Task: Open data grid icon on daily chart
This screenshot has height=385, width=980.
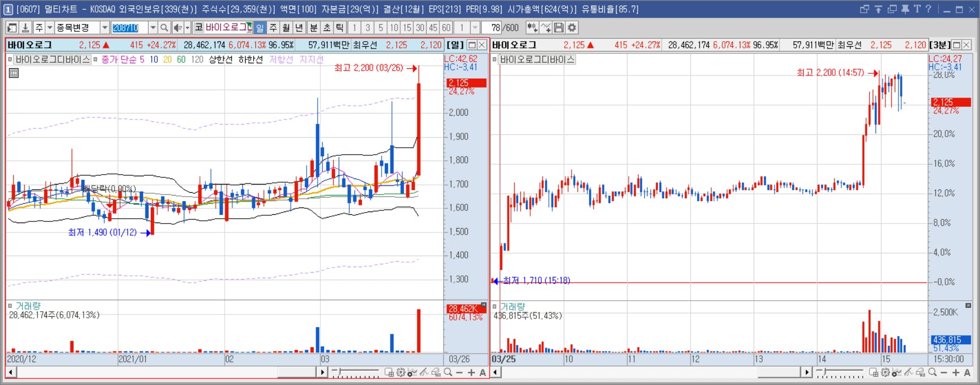Action: click(x=14, y=73)
